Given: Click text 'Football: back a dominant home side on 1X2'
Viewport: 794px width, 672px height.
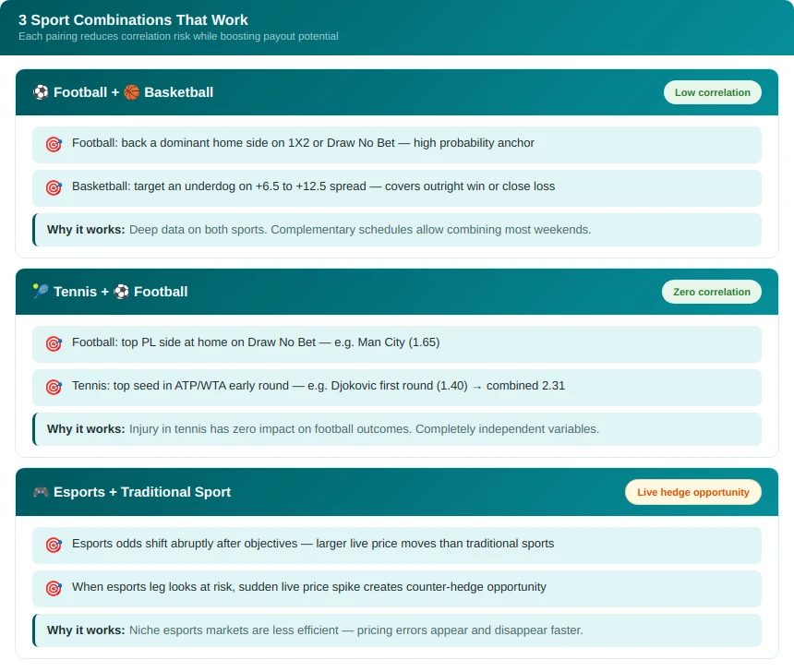Looking at the screenshot, I should point(303,143).
